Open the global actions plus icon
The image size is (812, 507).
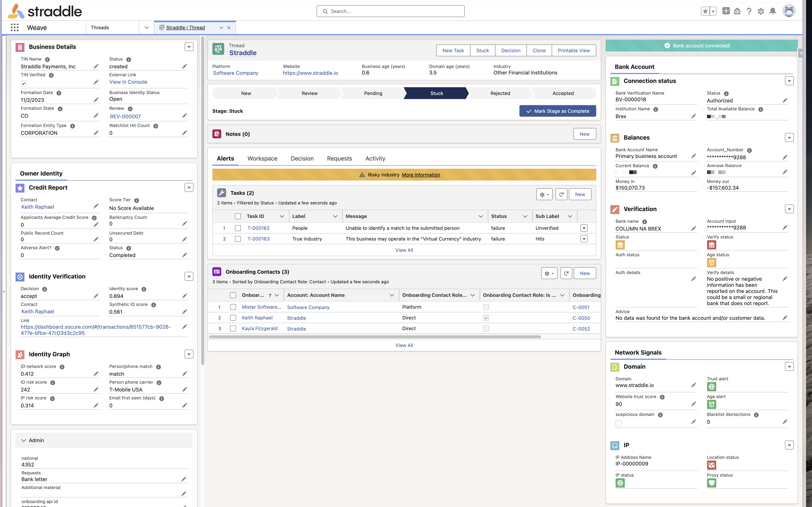(x=726, y=11)
